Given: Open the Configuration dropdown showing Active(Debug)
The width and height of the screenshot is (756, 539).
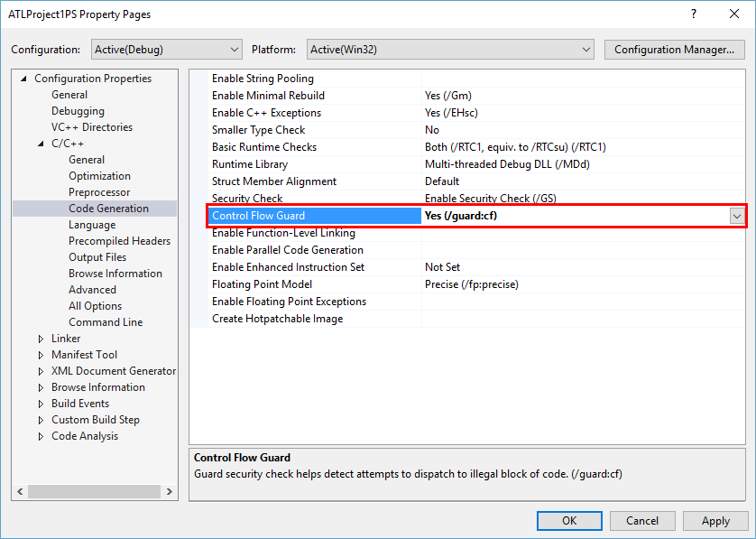Looking at the screenshot, I should (166, 50).
